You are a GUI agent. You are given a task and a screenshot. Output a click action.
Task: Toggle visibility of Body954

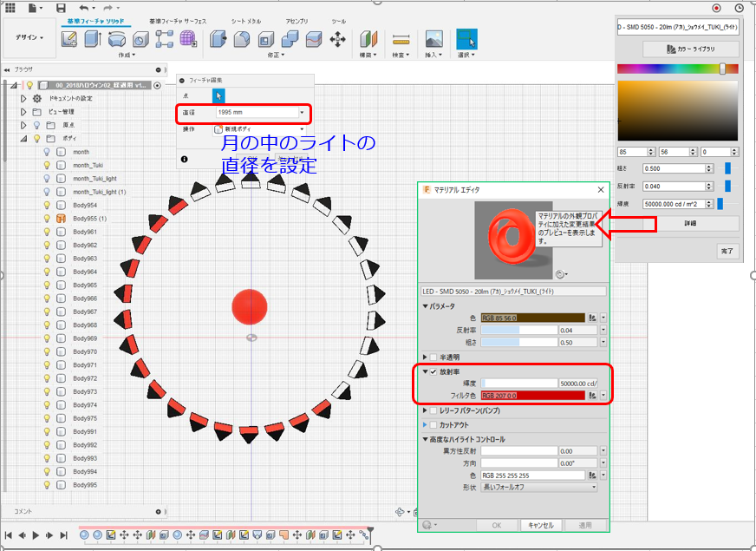(x=47, y=205)
